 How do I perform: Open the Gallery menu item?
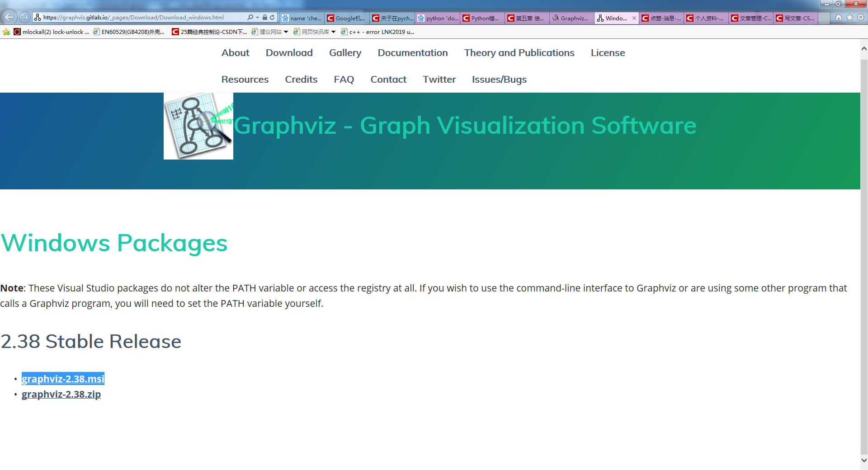click(345, 52)
